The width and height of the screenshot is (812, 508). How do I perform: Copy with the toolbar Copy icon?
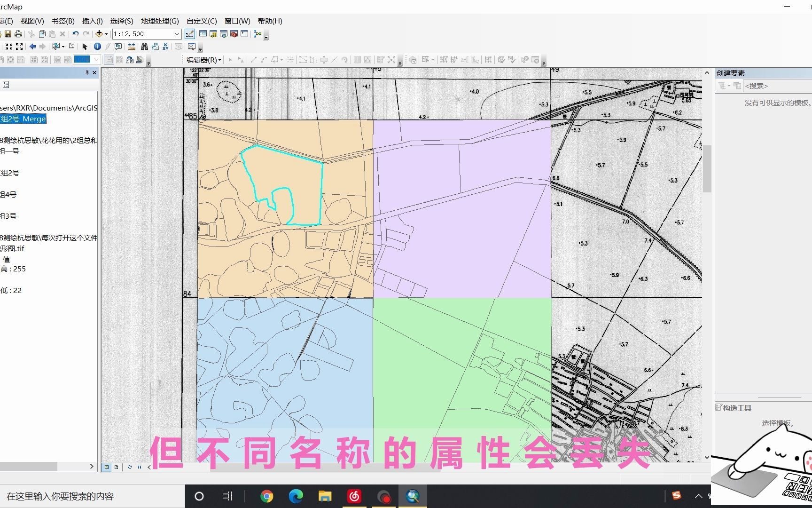click(x=42, y=34)
